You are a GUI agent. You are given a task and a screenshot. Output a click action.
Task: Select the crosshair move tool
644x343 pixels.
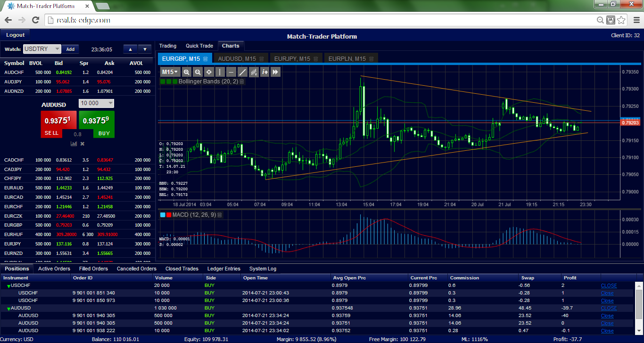[x=209, y=72]
